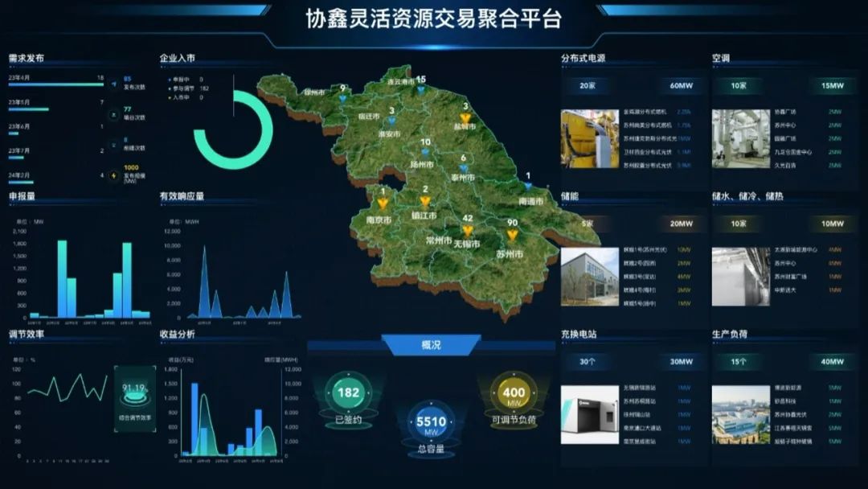Click the 23年4月 demand progress bar
The height and width of the screenshot is (489, 868).
pyautogui.click(x=56, y=84)
